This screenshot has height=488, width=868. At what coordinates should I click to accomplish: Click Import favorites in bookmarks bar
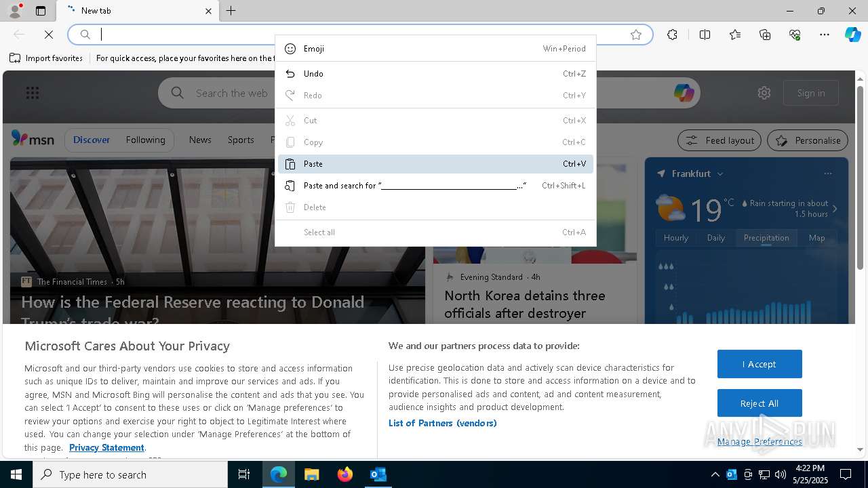tap(46, 58)
